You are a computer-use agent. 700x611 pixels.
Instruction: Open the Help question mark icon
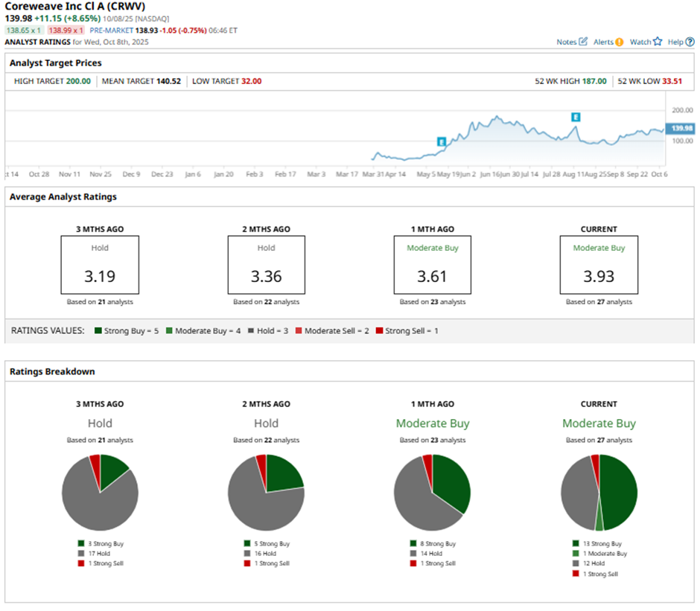pyautogui.click(x=690, y=42)
